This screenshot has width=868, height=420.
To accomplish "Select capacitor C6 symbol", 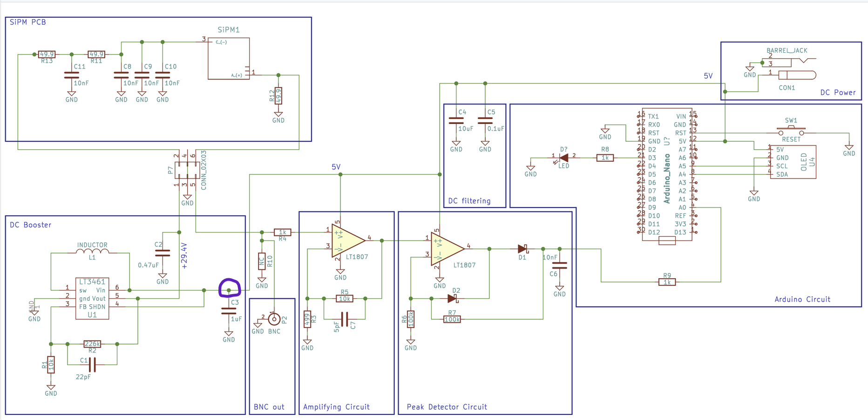I will pyautogui.click(x=560, y=265).
